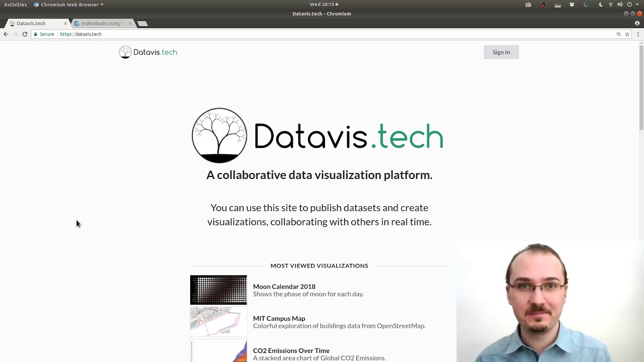The image size is (644, 362).
Task: Close the 'Individuals using' tab
Action: click(130, 23)
